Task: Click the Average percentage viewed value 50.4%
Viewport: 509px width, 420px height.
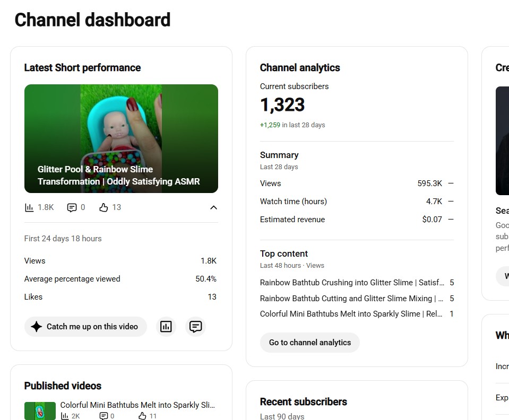Action: click(206, 279)
